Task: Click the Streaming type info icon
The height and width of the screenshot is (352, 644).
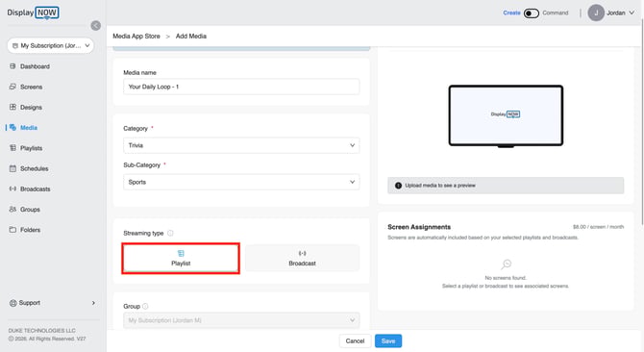Action: point(170,233)
